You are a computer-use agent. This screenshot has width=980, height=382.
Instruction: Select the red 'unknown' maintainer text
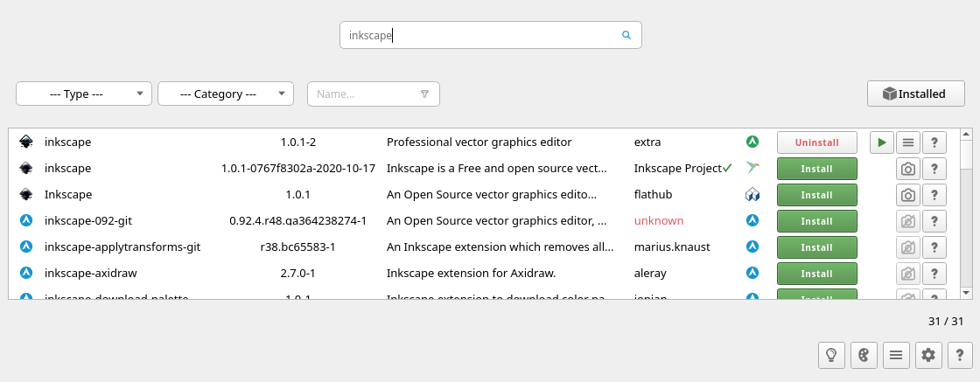[x=659, y=221]
